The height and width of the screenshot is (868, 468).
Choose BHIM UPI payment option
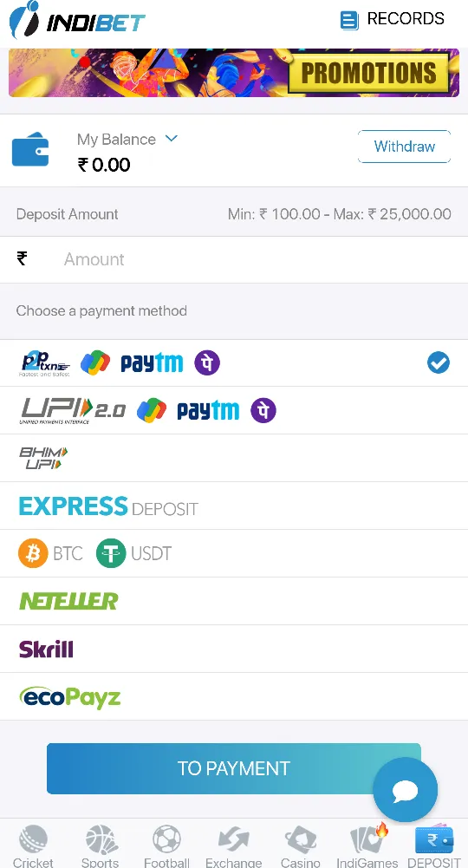coord(234,459)
